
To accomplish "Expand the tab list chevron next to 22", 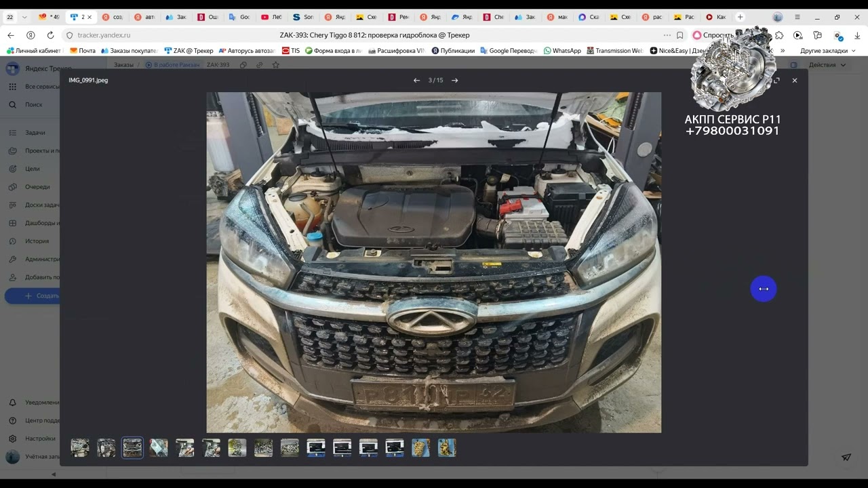I will (x=25, y=17).
